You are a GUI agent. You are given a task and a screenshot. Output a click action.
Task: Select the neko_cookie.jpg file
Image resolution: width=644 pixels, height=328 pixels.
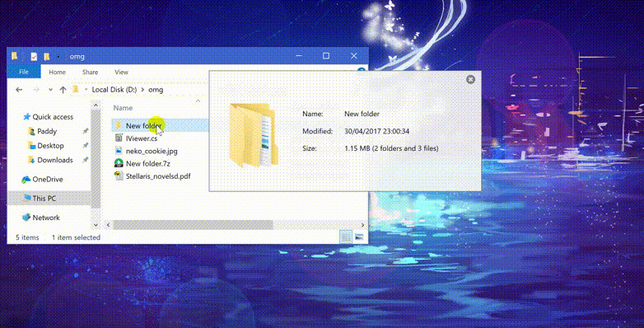(x=152, y=152)
